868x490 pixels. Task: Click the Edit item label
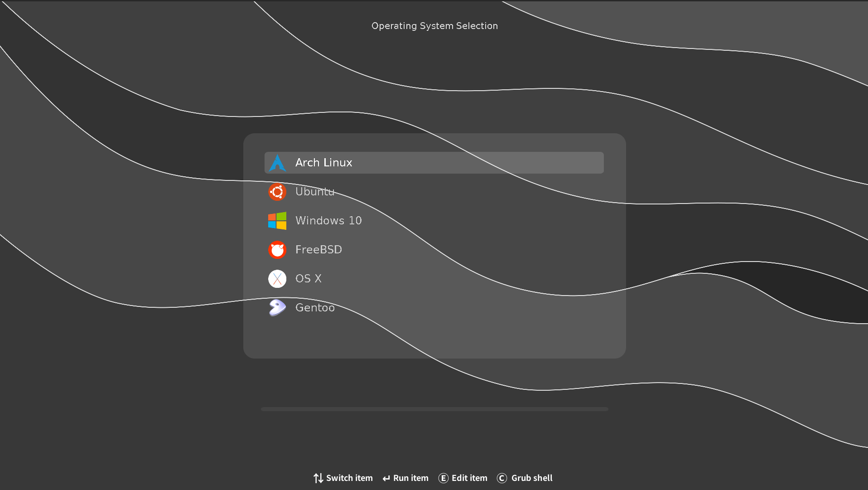(469, 478)
